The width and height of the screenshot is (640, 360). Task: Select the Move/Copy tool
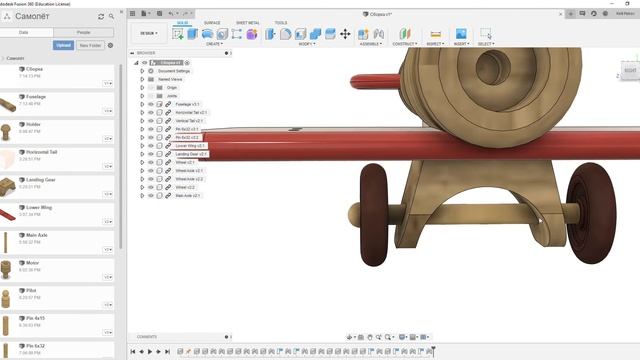point(345,34)
